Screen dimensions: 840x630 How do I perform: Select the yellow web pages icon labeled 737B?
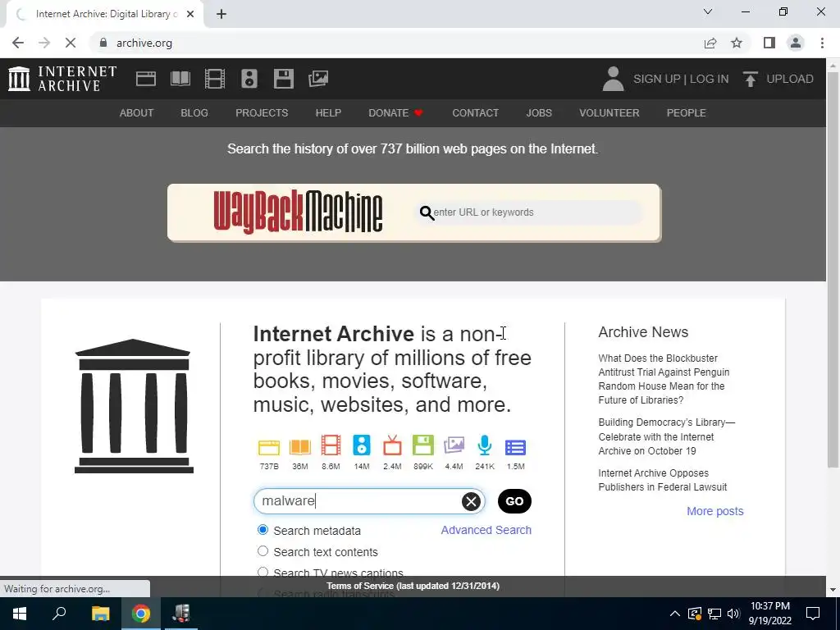pos(269,447)
